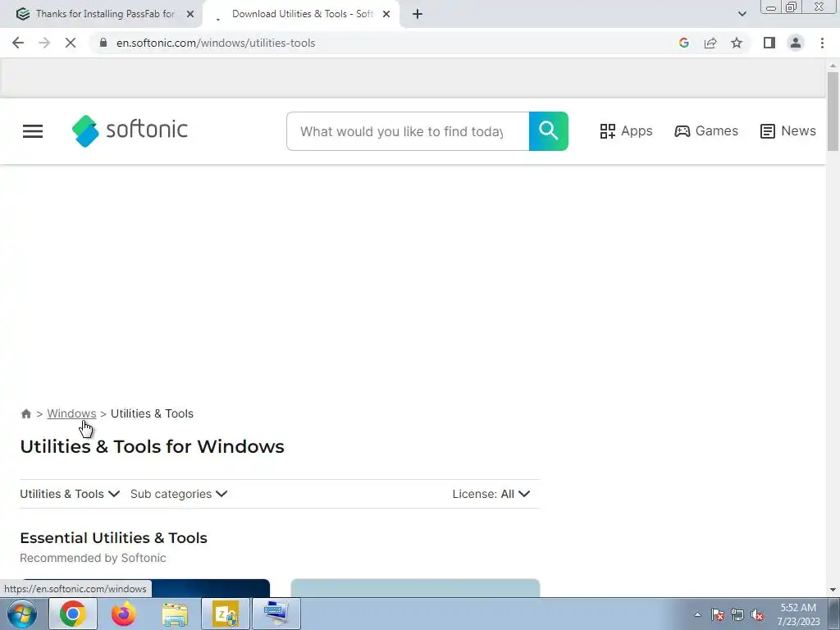Open the Apps section in header
The image size is (840, 630).
click(x=626, y=131)
